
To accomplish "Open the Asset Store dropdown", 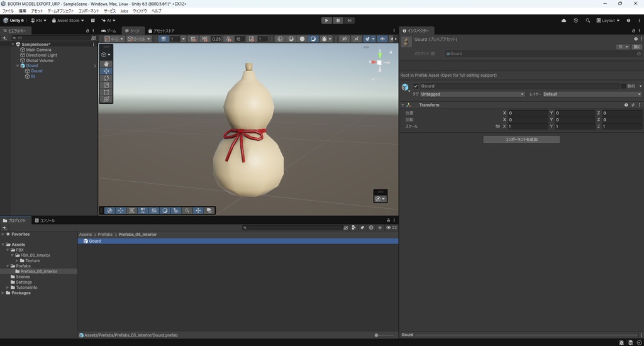I will [68, 21].
